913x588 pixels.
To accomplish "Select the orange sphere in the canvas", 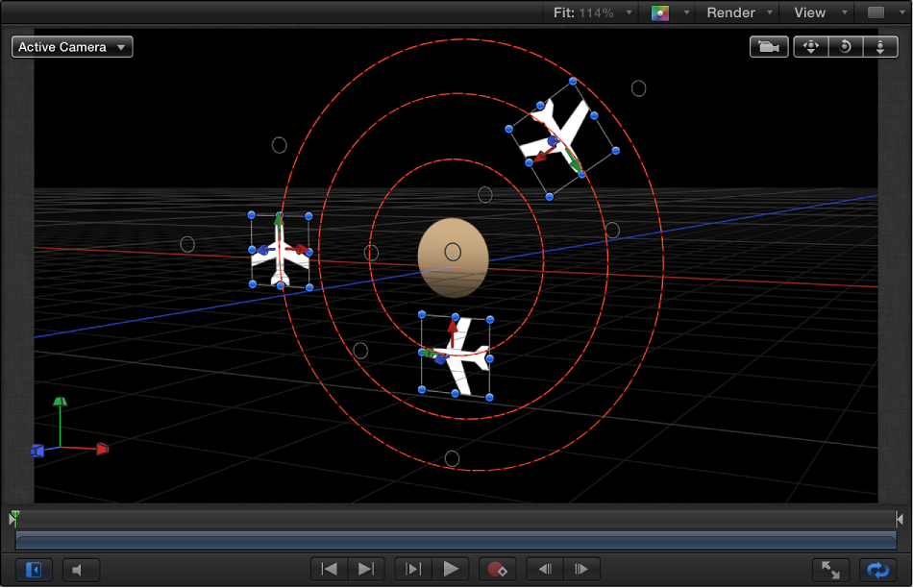I will (x=454, y=257).
